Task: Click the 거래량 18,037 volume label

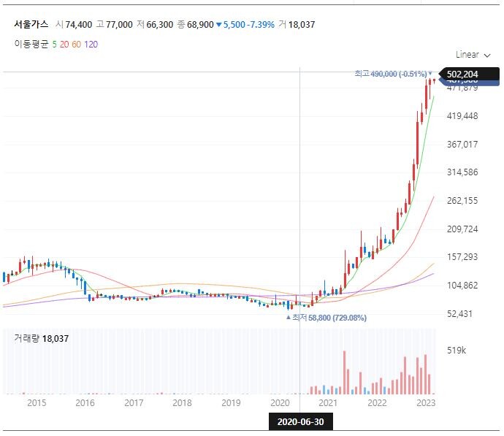Action: 42,339
